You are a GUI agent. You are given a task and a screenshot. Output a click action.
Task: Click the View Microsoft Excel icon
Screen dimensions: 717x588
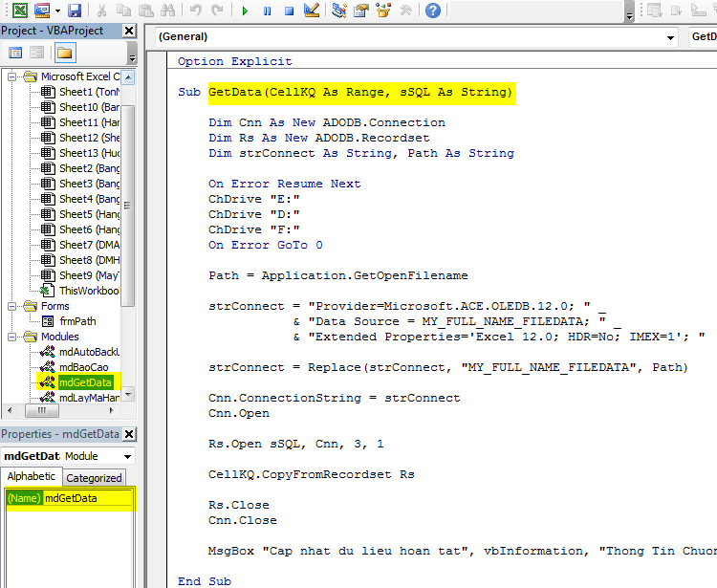point(18,11)
